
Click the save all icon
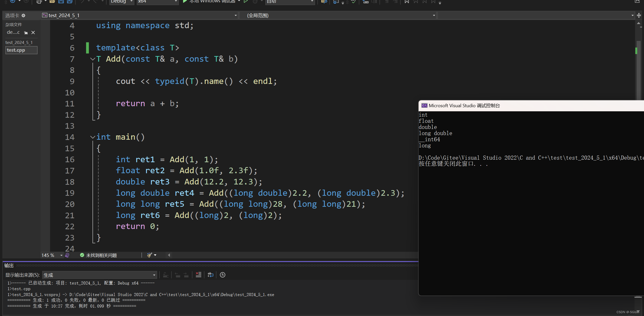point(70,2)
